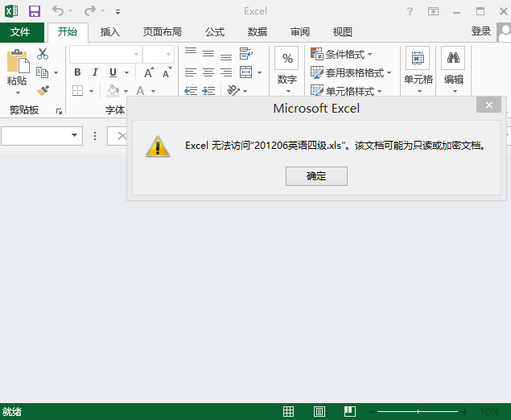This screenshot has height=420, width=511.
Task: Click the Excel application logo icon
Action: click(11, 11)
